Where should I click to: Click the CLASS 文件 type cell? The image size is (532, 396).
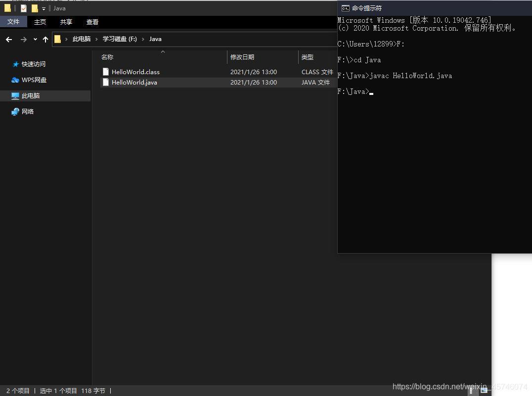317,72
